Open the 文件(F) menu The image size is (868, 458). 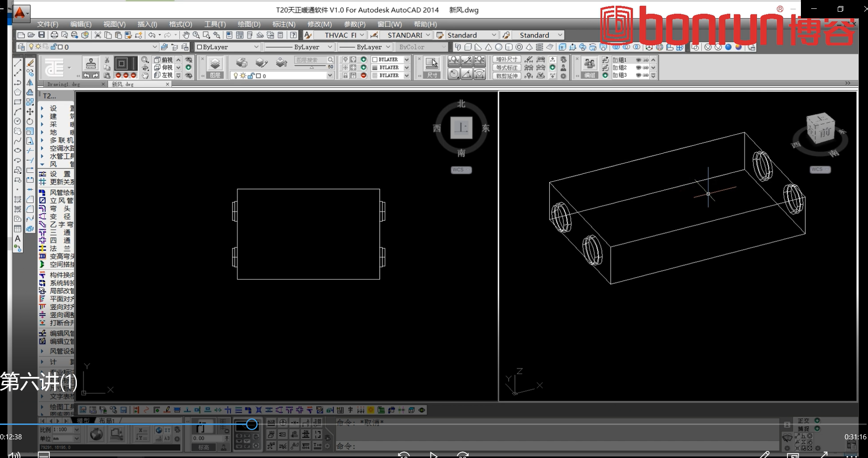coord(48,24)
